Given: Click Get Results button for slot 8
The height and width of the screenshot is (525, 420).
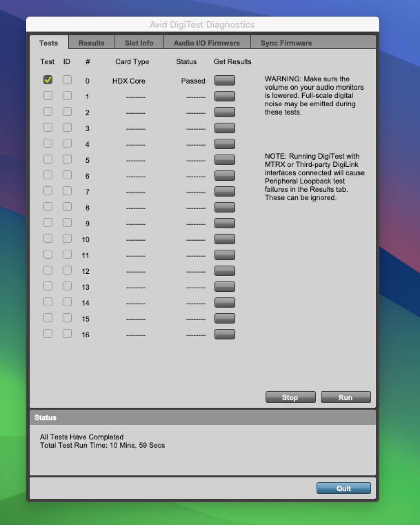Looking at the screenshot, I should click(224, 207).
